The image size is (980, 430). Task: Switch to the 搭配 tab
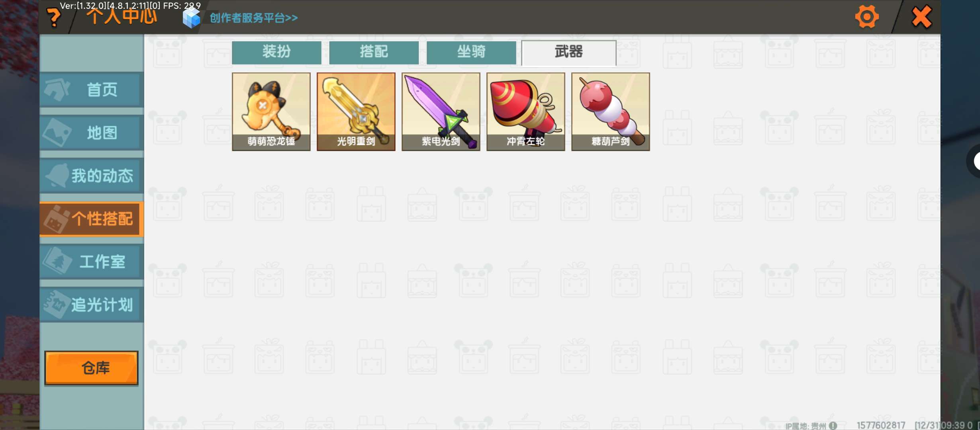(374, 52)
